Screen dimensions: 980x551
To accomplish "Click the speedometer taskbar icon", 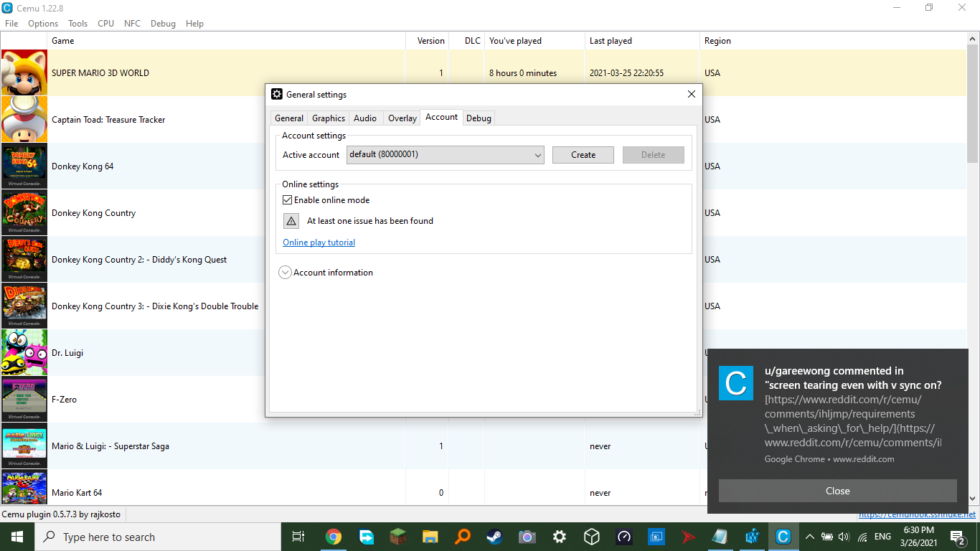I will tap(624, 537).
